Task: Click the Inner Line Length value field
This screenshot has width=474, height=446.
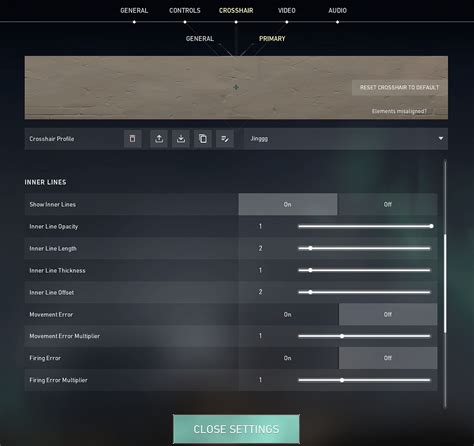Action: [260, 248]
